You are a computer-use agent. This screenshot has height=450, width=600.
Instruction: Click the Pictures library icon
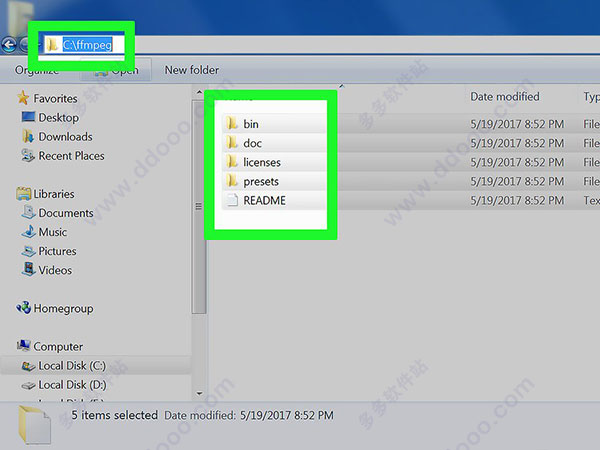28,251
